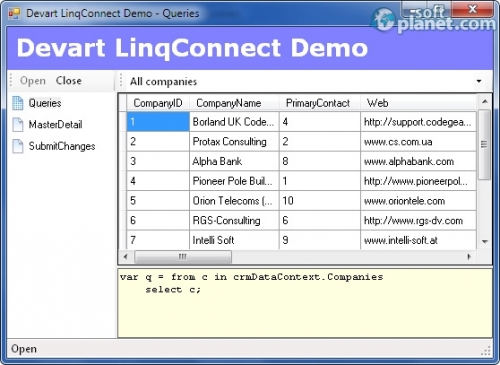Select the SubmitChanges sidebar item
500x365 pixels.
click(62, 146)
